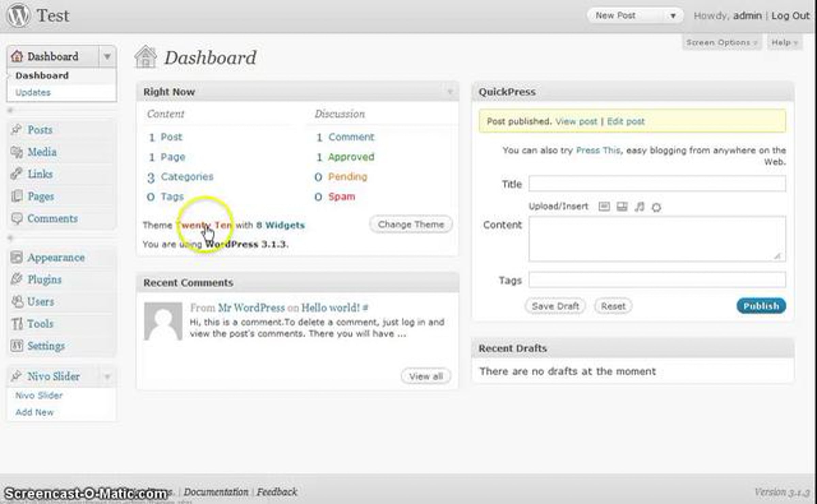Open the Edit post link
The image size is (817, 504).
pos(626,121)
